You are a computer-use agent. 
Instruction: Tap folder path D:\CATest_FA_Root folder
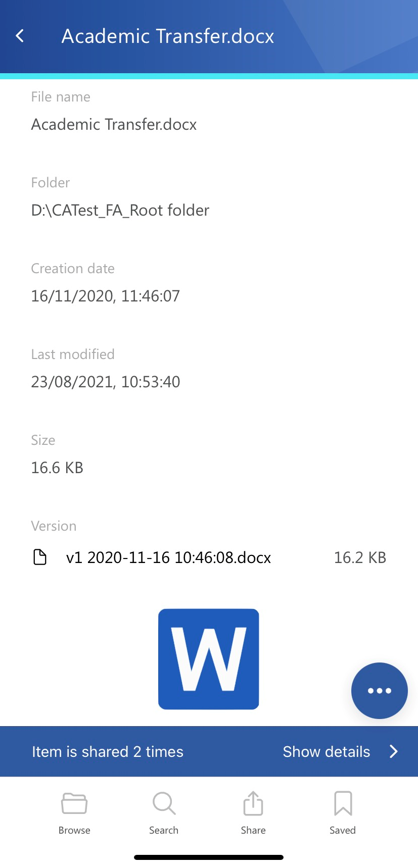click(120, 210)
